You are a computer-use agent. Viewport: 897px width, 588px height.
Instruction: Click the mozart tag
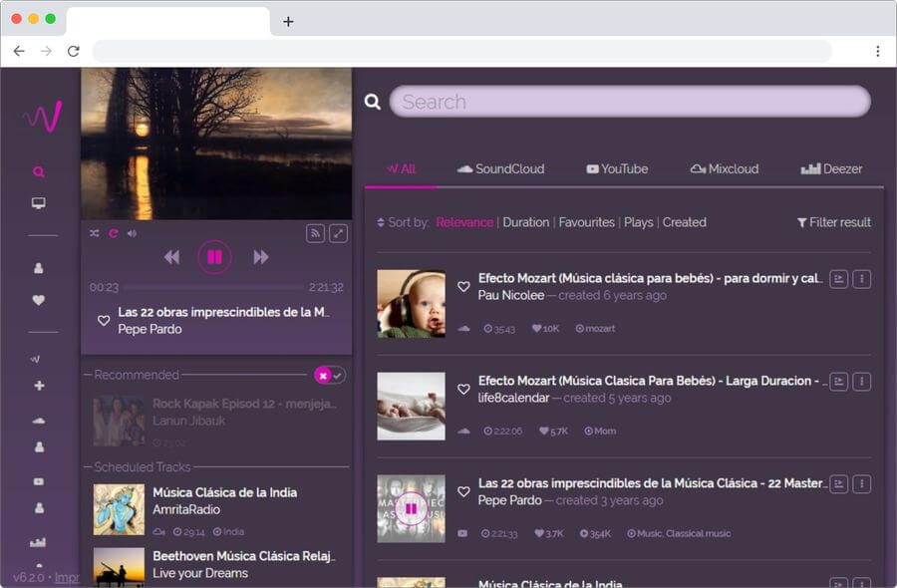[x=595, y=328]
